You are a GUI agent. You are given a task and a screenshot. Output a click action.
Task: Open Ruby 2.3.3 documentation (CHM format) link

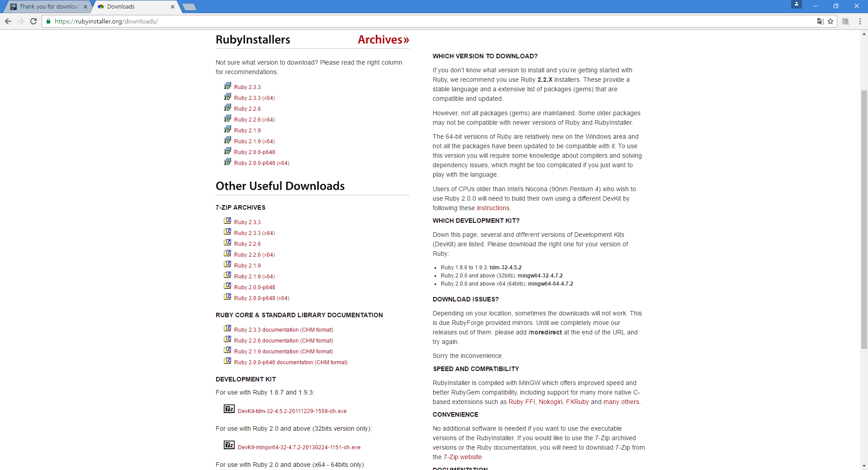(283, 330)
